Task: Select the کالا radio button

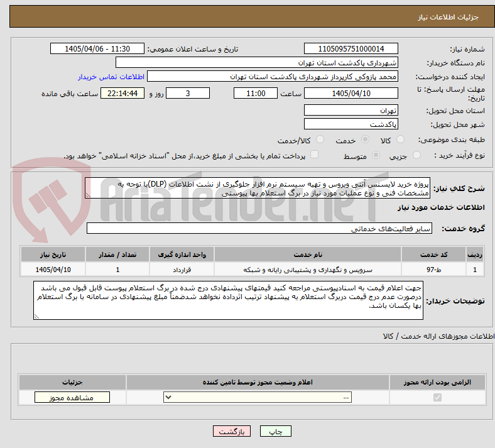Action: [400, 139]
